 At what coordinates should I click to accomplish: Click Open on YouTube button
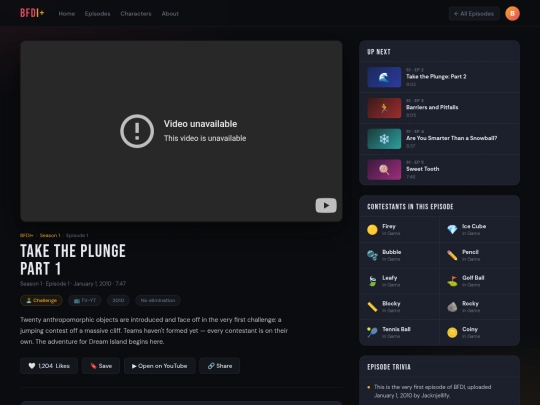pyautogui.click(x=159, y=366)
